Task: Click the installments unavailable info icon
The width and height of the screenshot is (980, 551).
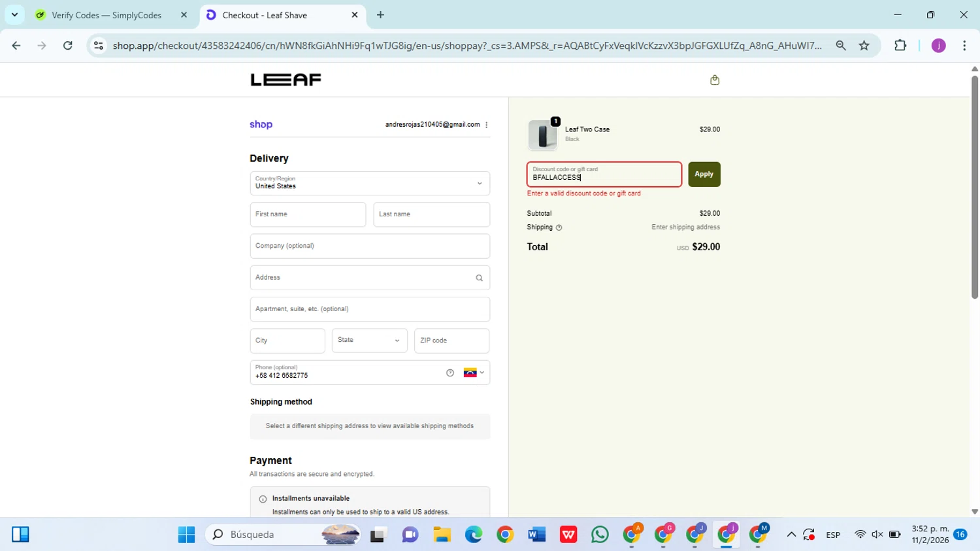Action: [x=263, y=499]
